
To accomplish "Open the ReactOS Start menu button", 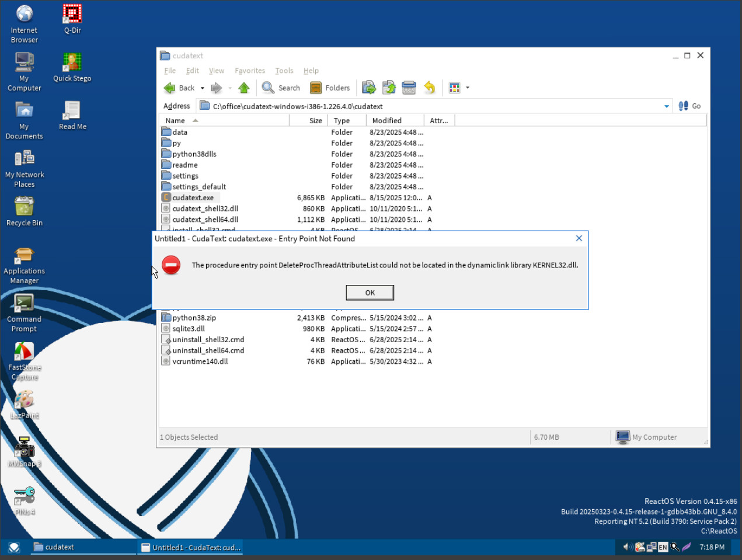I will tap(14, 547).
